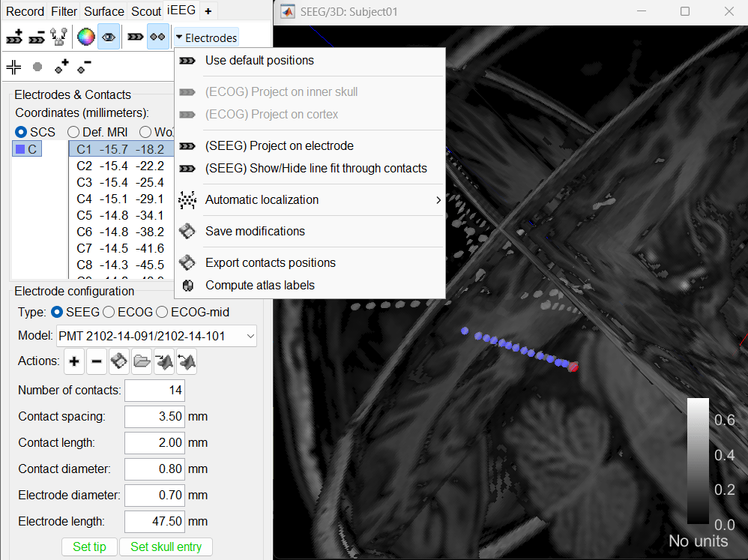Click the add contact icon

tap(62, 67)
